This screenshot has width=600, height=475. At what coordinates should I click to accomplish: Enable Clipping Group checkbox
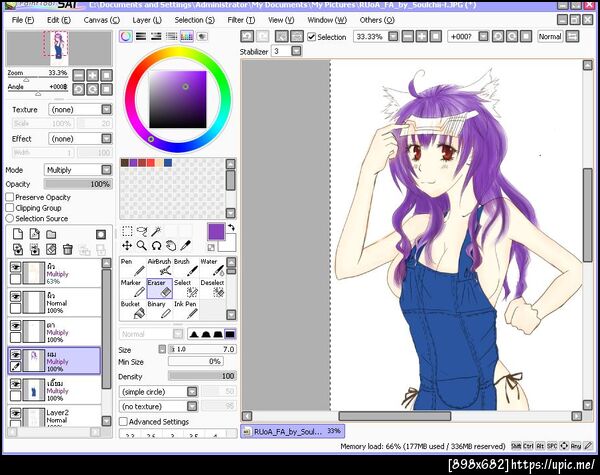(10, 207)
